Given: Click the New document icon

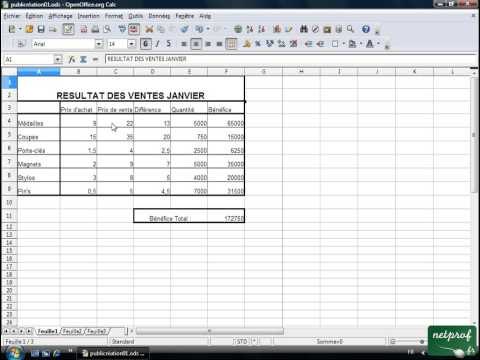Looking at the screenshot, I should tap(12, 29).
